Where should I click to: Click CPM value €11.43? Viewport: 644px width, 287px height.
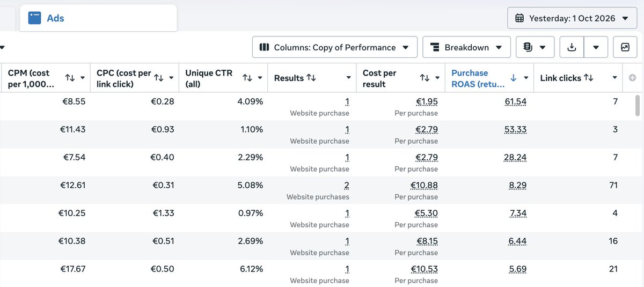coord(72,129)
